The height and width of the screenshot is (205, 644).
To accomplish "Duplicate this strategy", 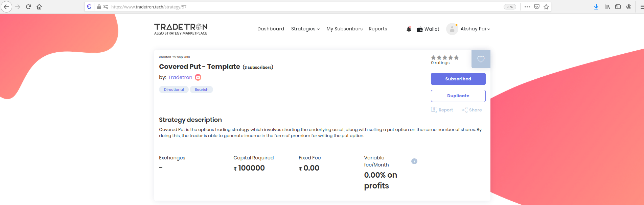I will (458, 96).
